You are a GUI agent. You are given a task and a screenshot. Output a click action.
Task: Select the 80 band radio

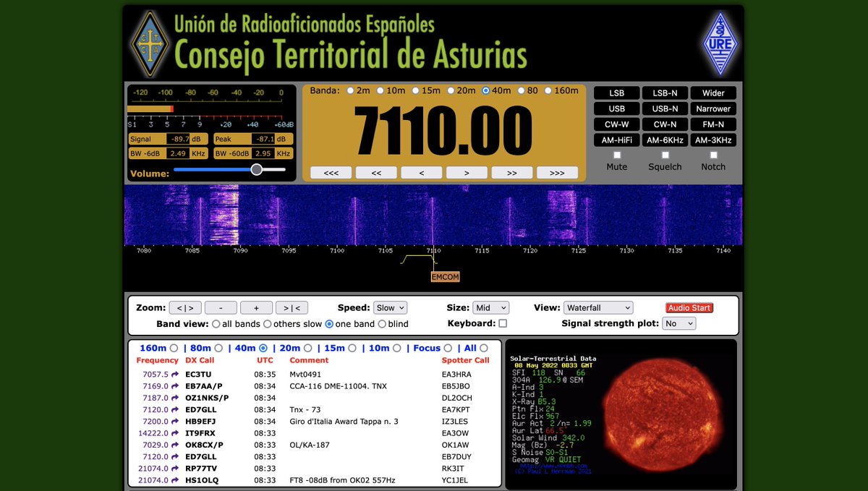click(521, 90)
